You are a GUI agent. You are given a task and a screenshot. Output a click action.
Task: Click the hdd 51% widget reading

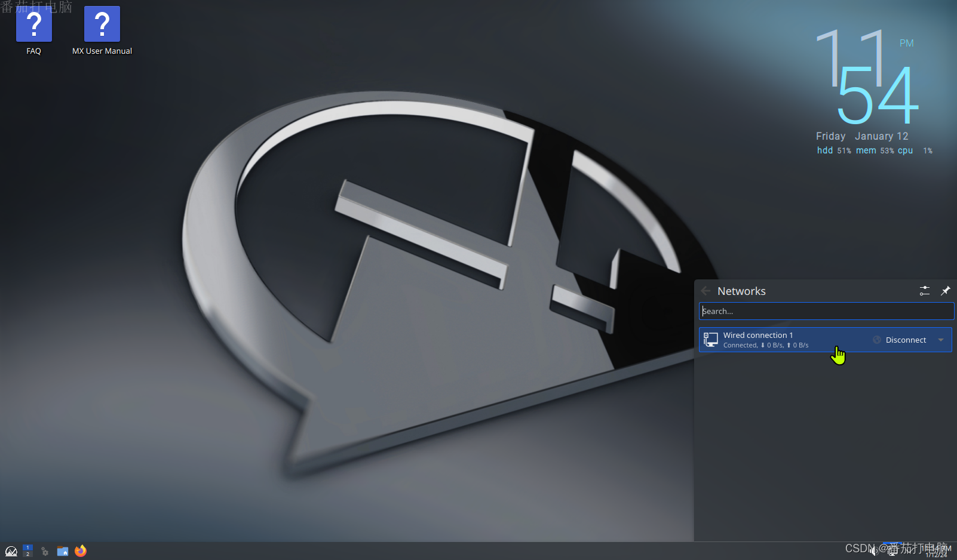coord(834,150)
